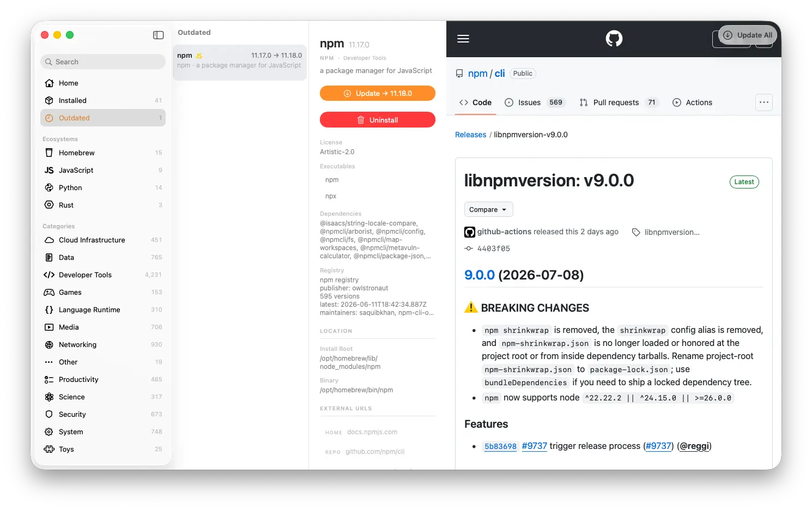Screen dimensions: 812x510
Task: Open first #9737 pull request link
Action: tap(534, 446)
